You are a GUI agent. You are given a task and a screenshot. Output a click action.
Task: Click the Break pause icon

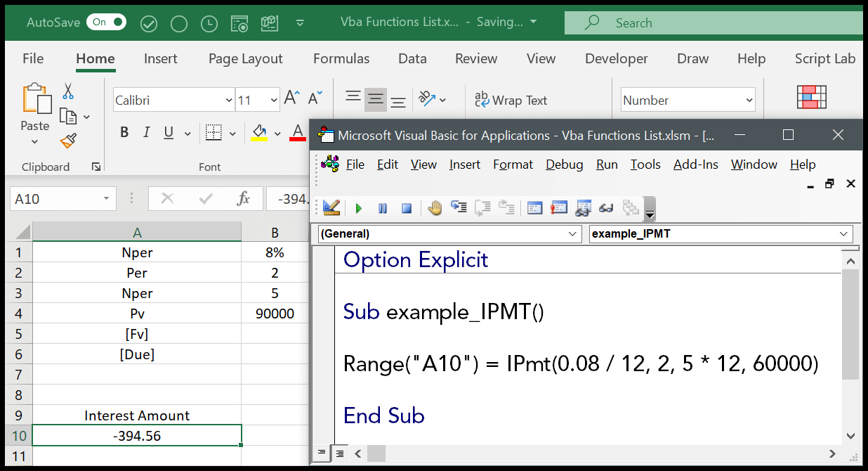click(383, 208)
